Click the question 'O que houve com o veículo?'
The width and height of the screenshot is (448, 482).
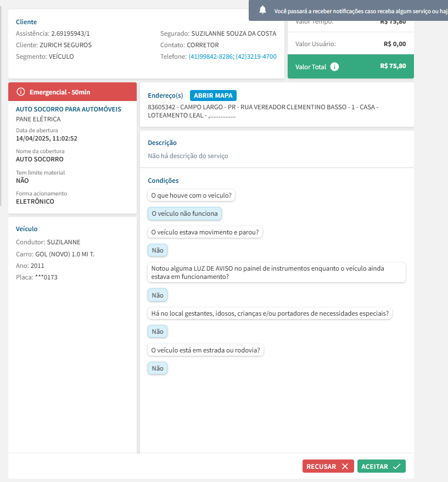point(192,195)
